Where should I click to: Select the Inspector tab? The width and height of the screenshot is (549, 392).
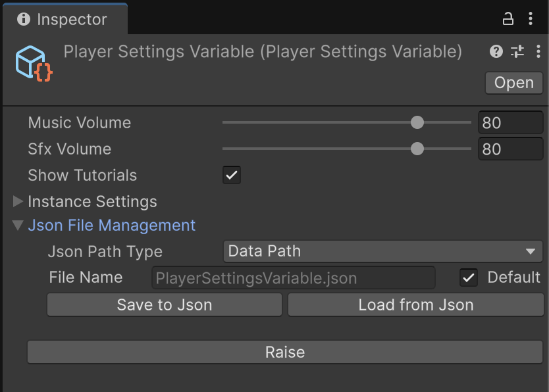pyautogui.click(x=66, y=20)
